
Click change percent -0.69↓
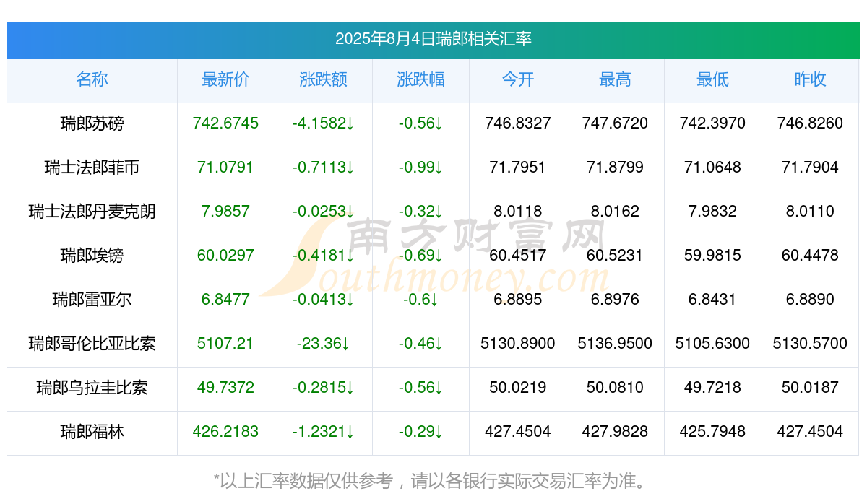coord(420,255)
